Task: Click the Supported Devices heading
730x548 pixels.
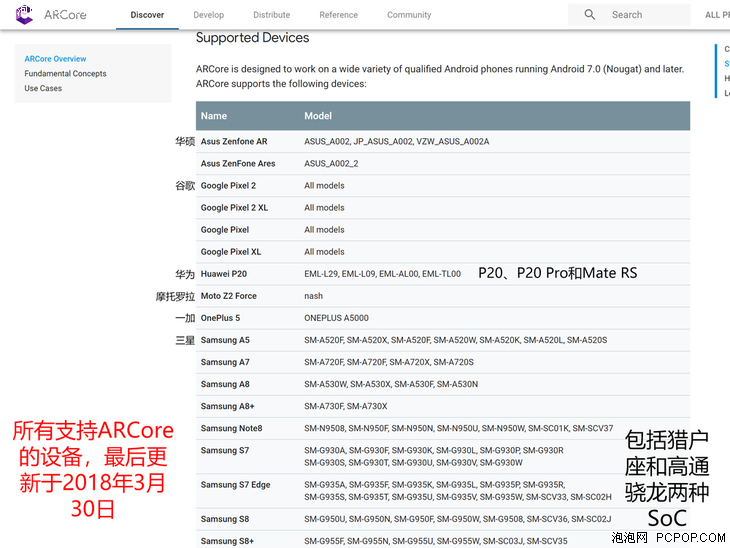Action: point(252,38)
